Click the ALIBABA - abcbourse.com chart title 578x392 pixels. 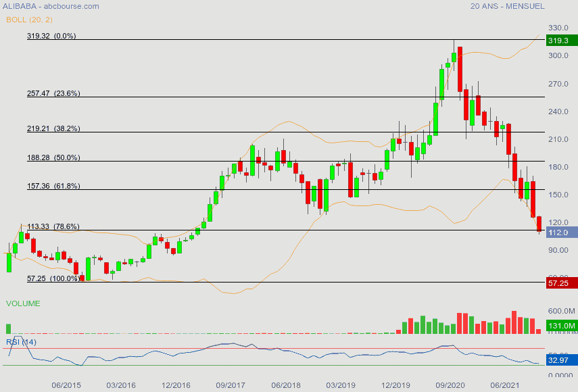[51, 6]
